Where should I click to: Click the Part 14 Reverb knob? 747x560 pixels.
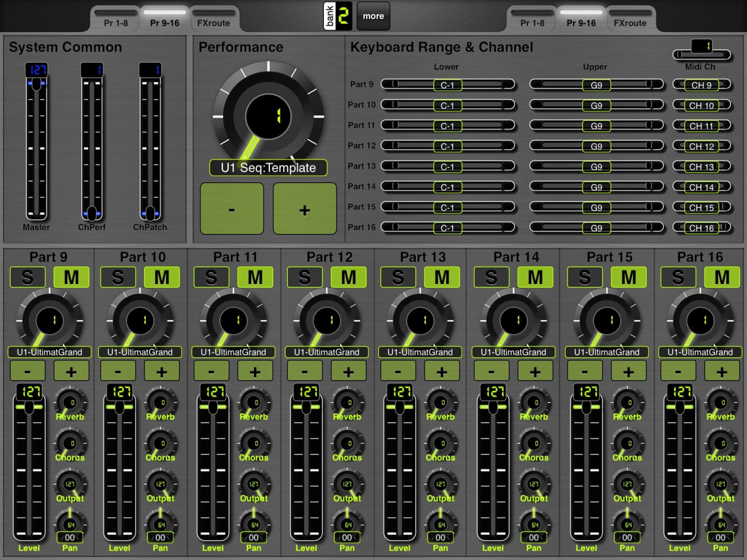534,402
